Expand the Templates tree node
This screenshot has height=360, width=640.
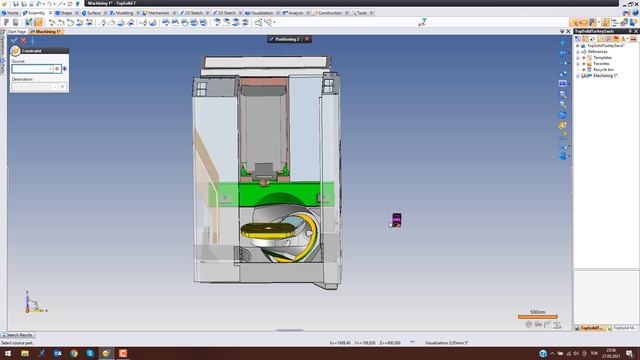(578, 58)
